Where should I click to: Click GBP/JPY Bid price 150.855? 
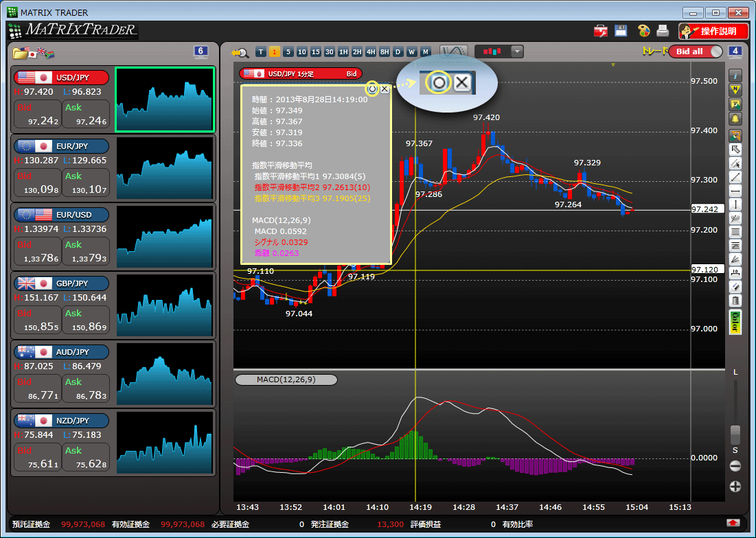tap(38, 320)
